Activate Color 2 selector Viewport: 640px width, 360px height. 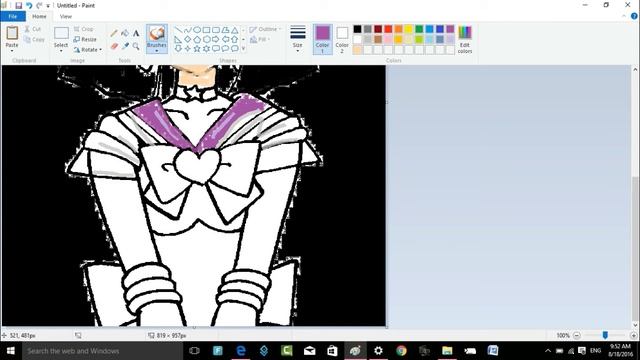coord(342,39)
